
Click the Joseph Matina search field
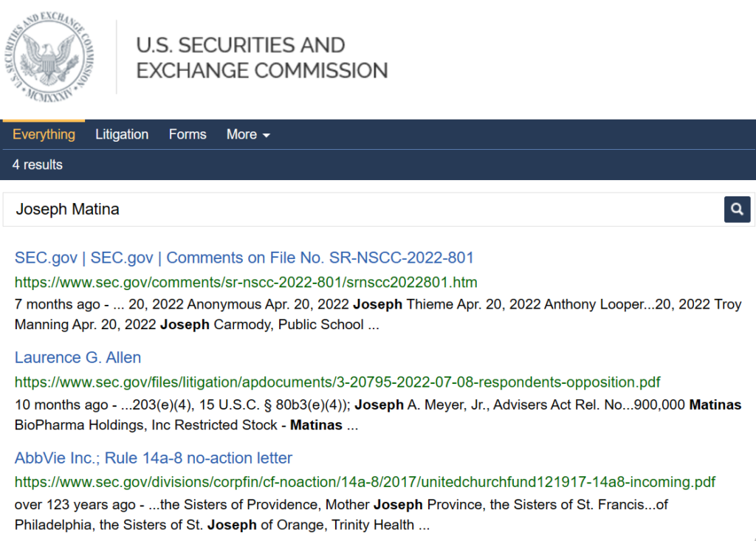point(362,210)
